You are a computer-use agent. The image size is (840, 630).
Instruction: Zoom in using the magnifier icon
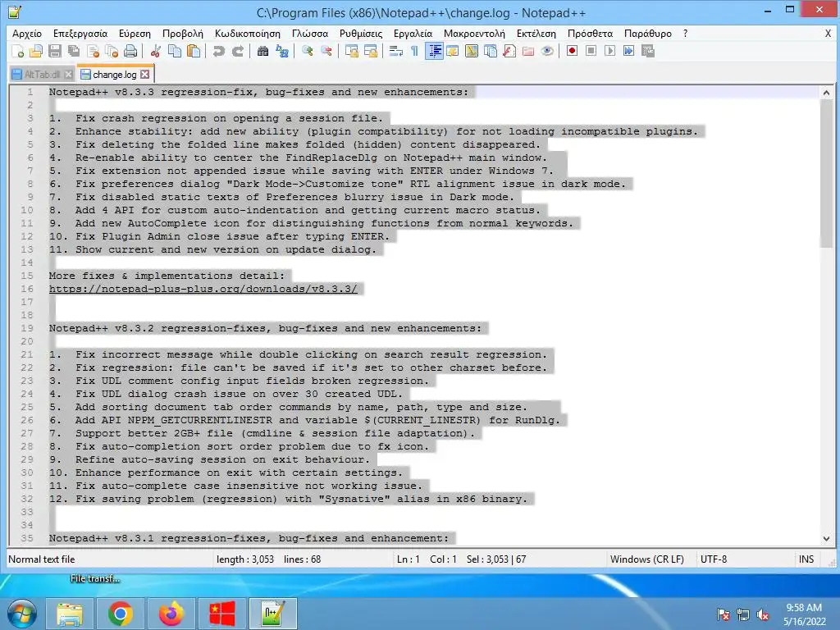(x=308, y=51)
